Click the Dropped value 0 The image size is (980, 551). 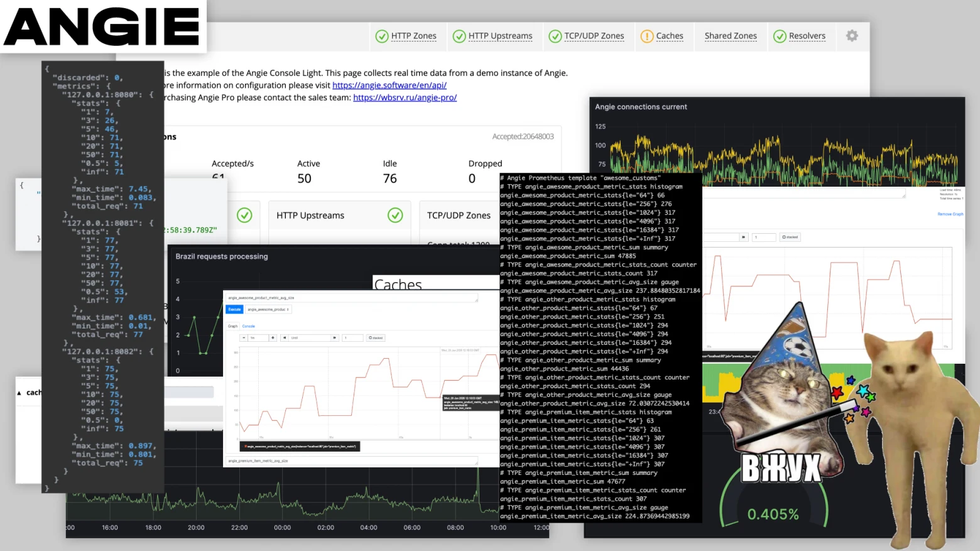pos(472,178)
